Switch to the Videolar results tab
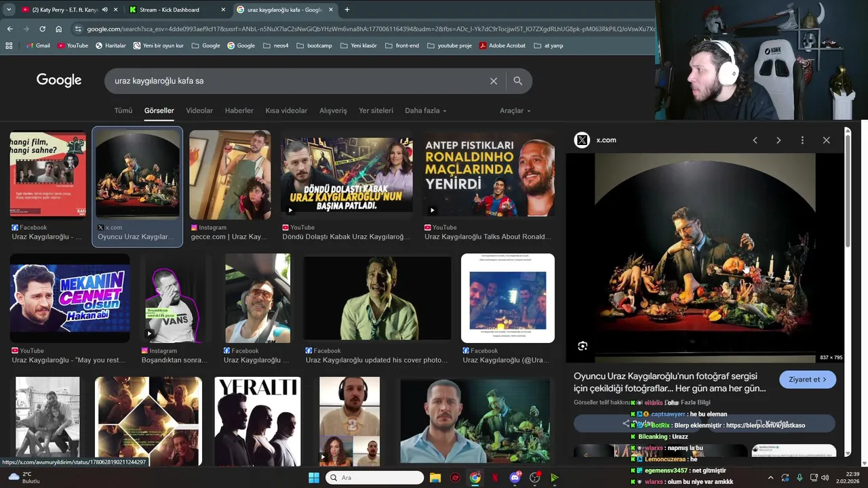This screenshot has height=488, width=868. click(x=199, y=110)
